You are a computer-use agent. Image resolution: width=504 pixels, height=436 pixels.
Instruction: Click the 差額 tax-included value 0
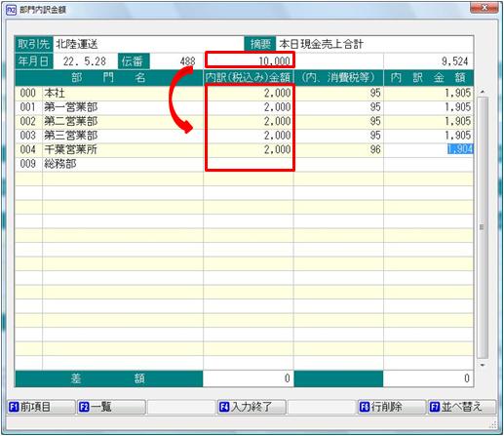tap(249, 378)
